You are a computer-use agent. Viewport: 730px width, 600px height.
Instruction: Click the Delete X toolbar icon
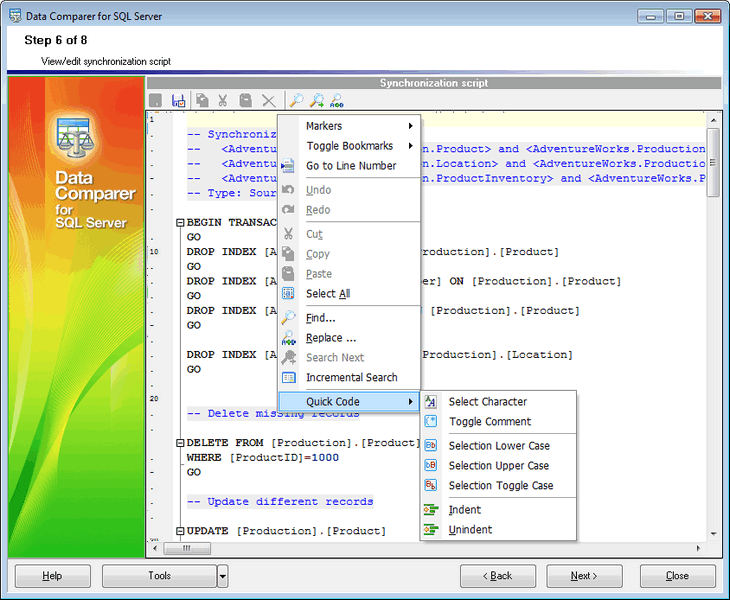(x=268, y=100)
